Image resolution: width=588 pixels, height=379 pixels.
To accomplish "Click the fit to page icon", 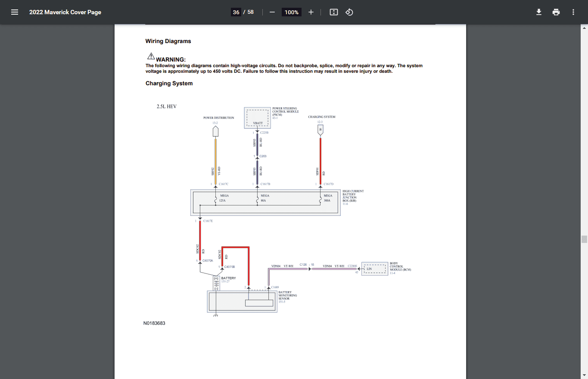I will [334, 12].
